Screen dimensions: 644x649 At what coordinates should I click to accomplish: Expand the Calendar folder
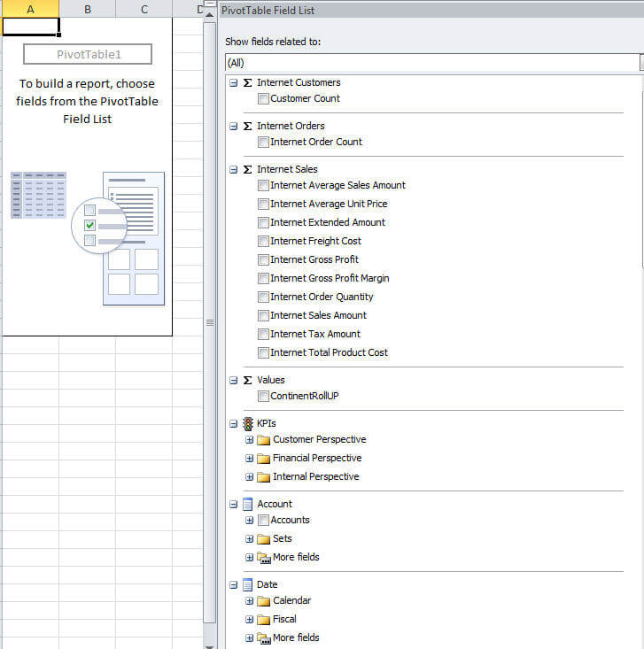pos(249,601)
